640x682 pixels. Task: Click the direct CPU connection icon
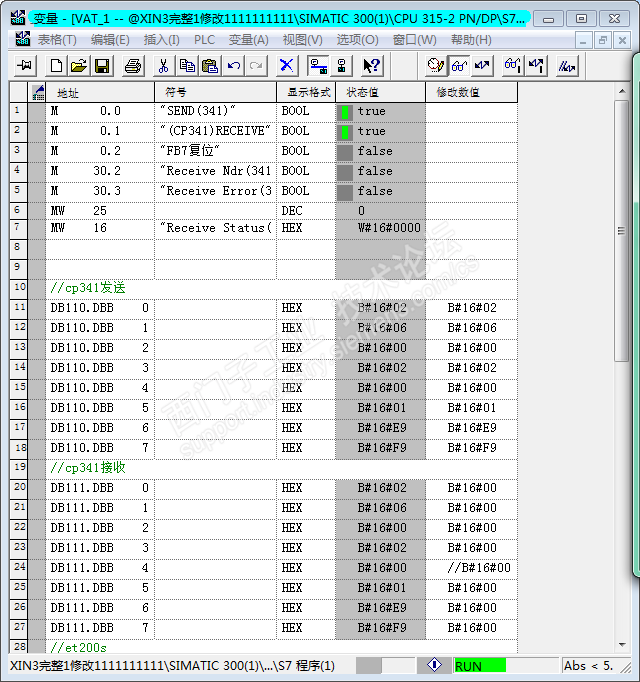point(341,66)
